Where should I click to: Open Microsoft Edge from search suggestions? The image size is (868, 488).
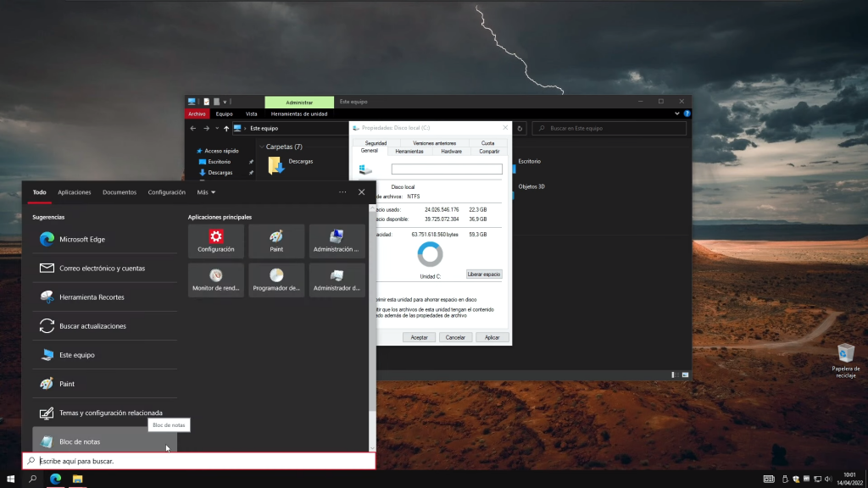pyautogui.click(x=81, y=240)
